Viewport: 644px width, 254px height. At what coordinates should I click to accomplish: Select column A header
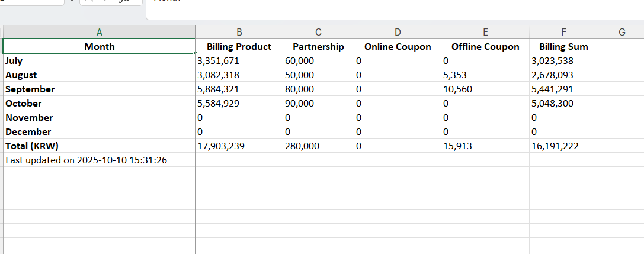click(99, 32)
